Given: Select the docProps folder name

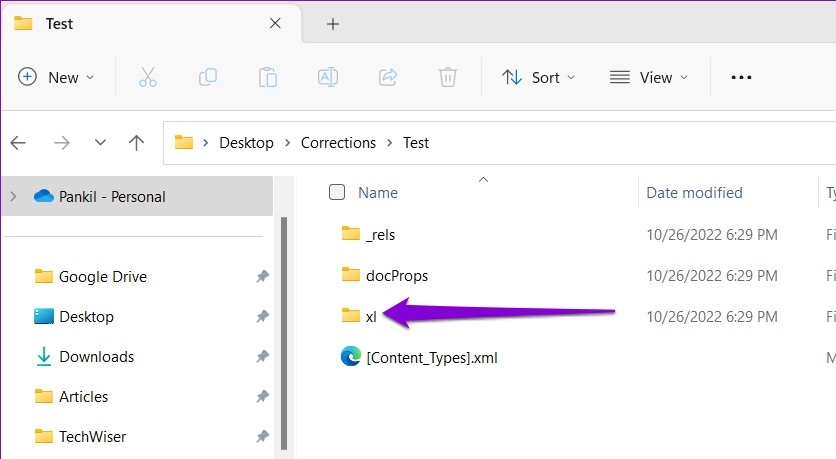Looking at the screenshot, I should click(x=397, y=276).
